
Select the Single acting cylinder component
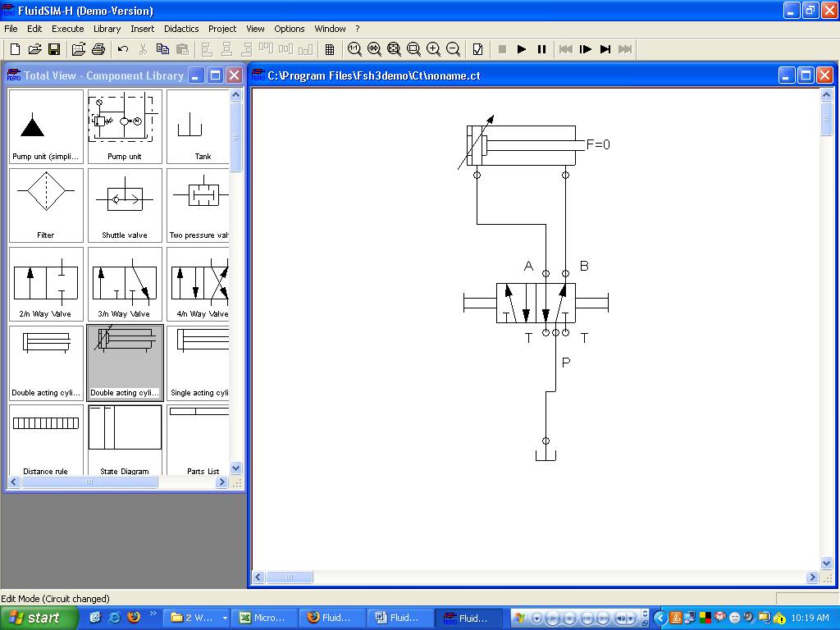point(198,363)
